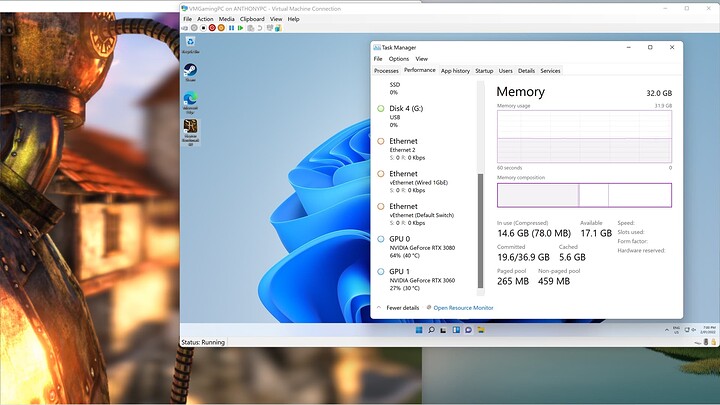Viewport: 720px width, 405px height.
Task: Click the Enhanced Session icon in VM toolbar
Action: pyautogui.click(x=270, y=28)
